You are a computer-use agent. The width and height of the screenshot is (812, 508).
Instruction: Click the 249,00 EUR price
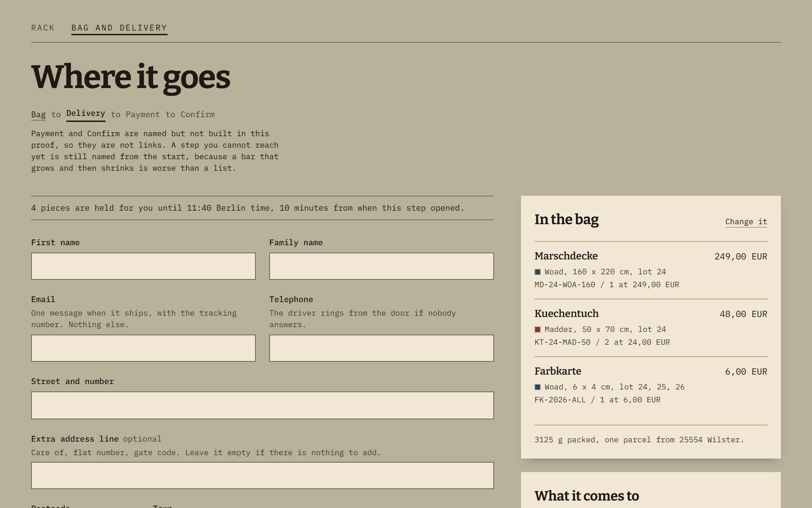pyautogui.click(x=741, y=256)
